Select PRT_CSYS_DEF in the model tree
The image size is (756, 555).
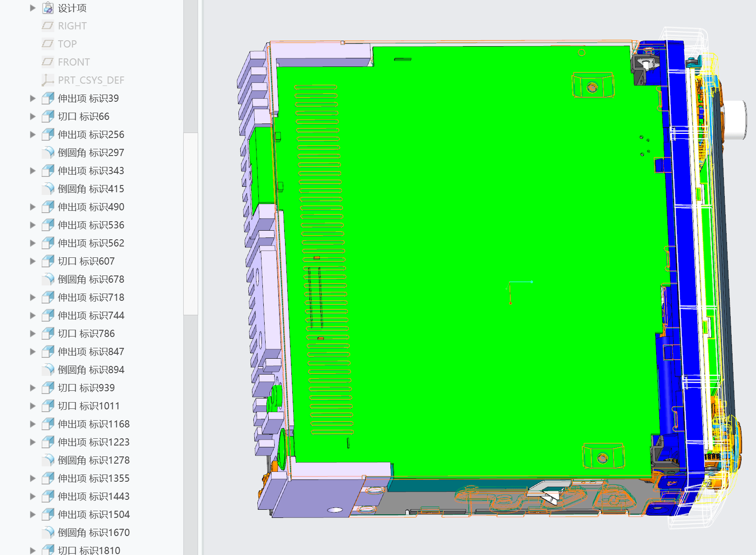(91, 80)
